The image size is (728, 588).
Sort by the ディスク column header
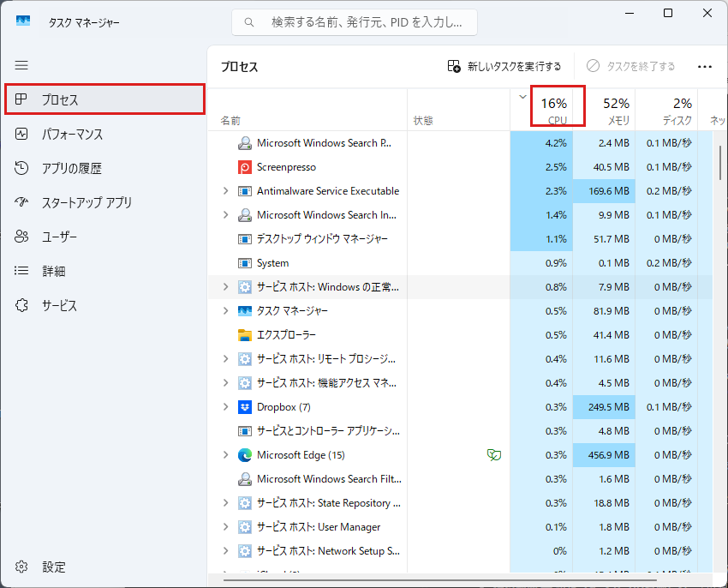click(x=666, y=110)
